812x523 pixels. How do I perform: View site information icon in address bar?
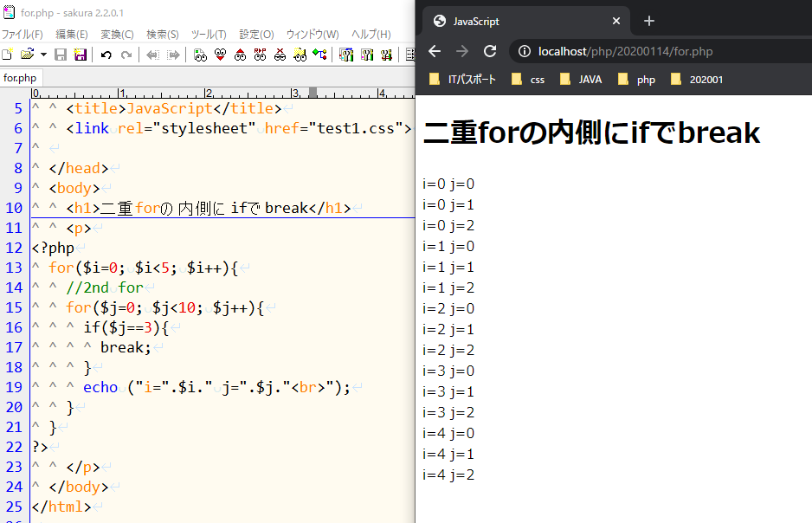[x=525, y=51]
